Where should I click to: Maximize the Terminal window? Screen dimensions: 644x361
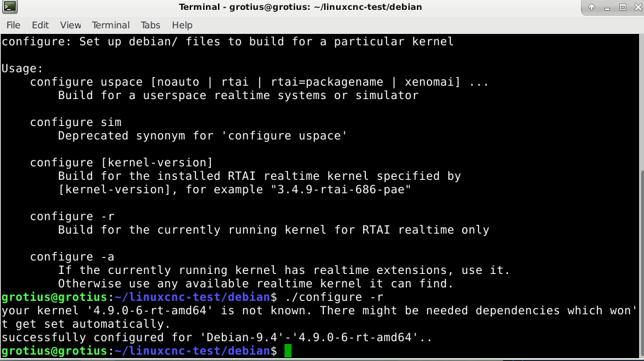623,7
